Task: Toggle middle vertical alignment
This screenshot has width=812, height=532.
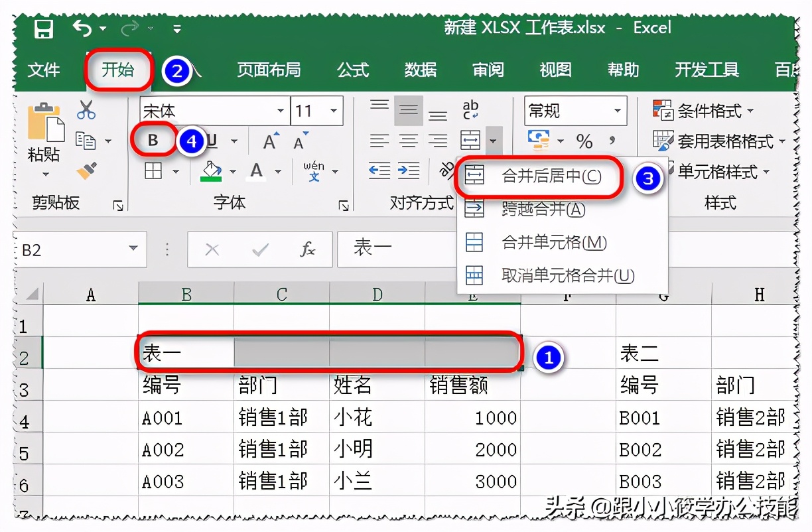Action: pyautogui.click(x=409, y=110)
